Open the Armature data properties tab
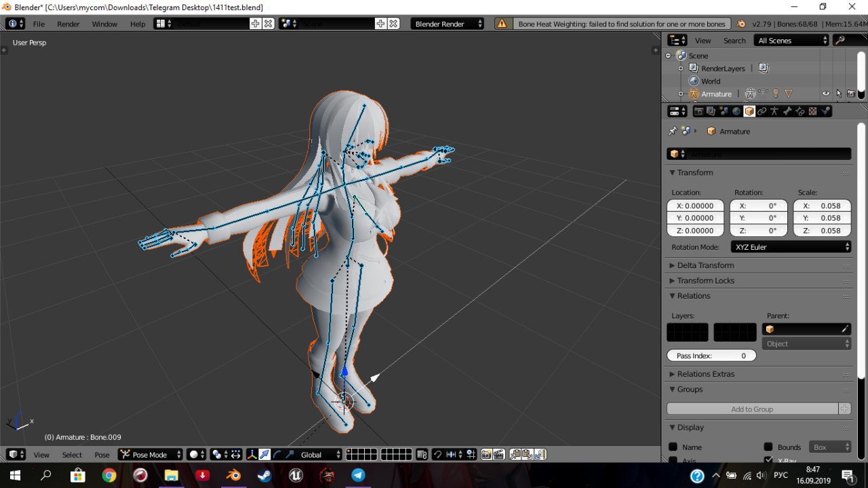This screenshot has height=488, width=868. (x=774, y=111)
